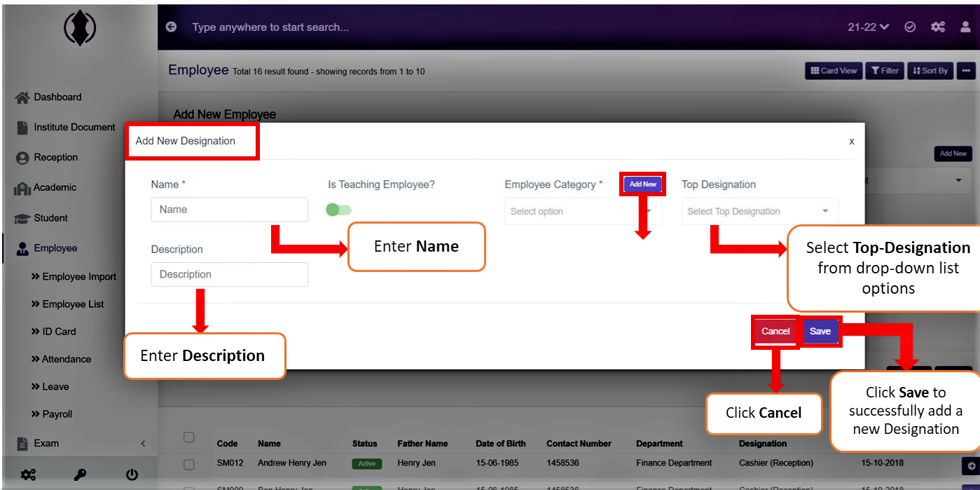980x490 pixels.
Task: Click into the Description input field
Action: click(x=230, y=275)
